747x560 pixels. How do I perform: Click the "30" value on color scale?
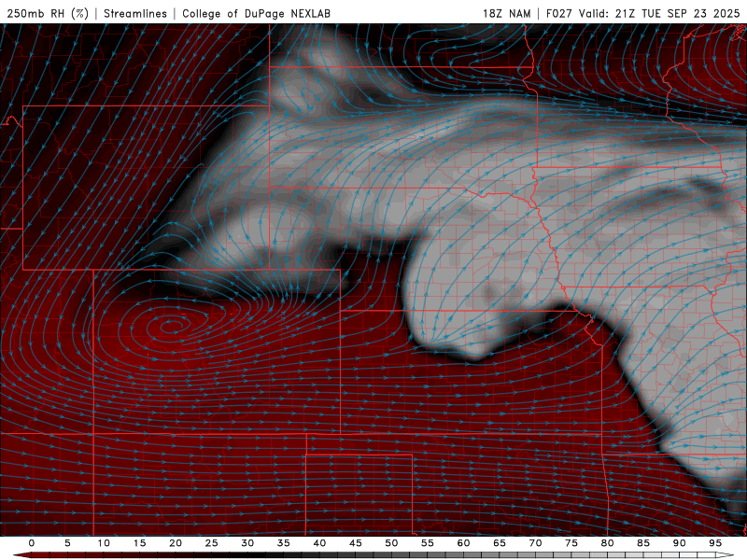tap(247, 543)
